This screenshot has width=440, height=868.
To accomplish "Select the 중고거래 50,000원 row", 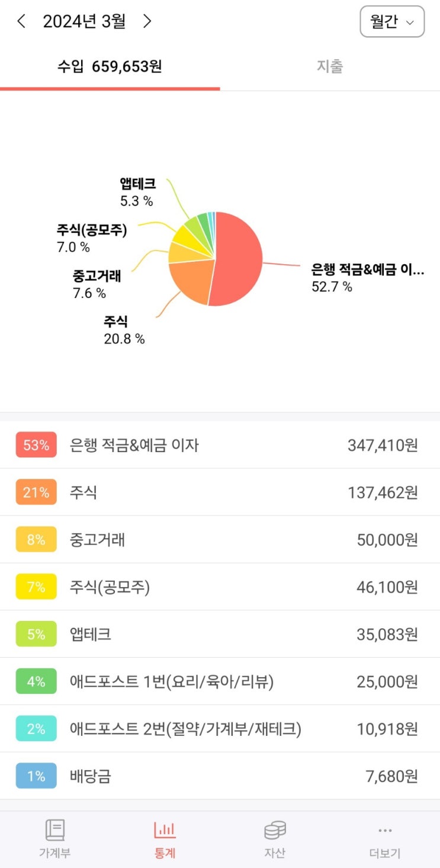I will click(x=219, y=540).
